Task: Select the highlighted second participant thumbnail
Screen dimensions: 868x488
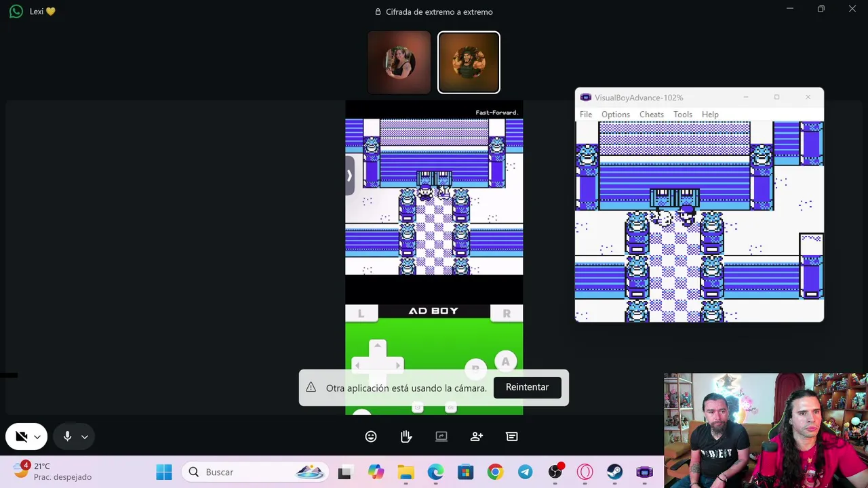Action: point(469,62)
